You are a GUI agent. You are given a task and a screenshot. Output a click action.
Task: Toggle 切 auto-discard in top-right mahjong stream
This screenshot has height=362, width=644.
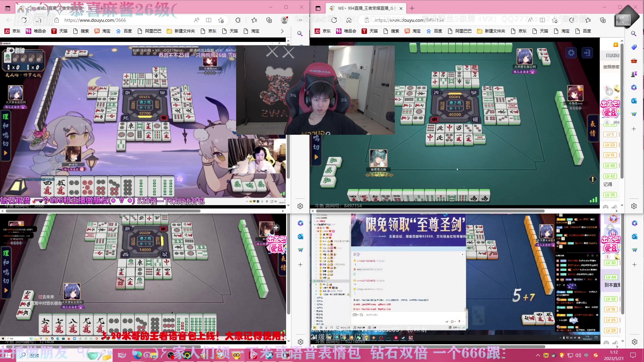coord(316,147)
